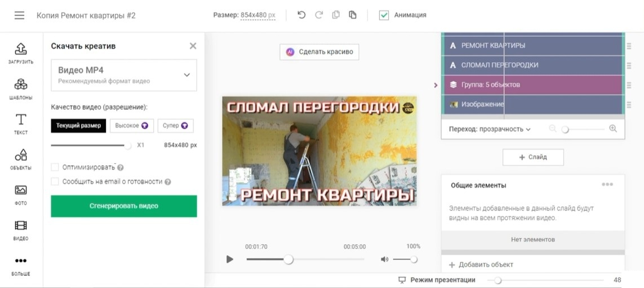Screen dimensions: 644x288
Task: Click the 00:01:70 current time text
Action: 256,247
